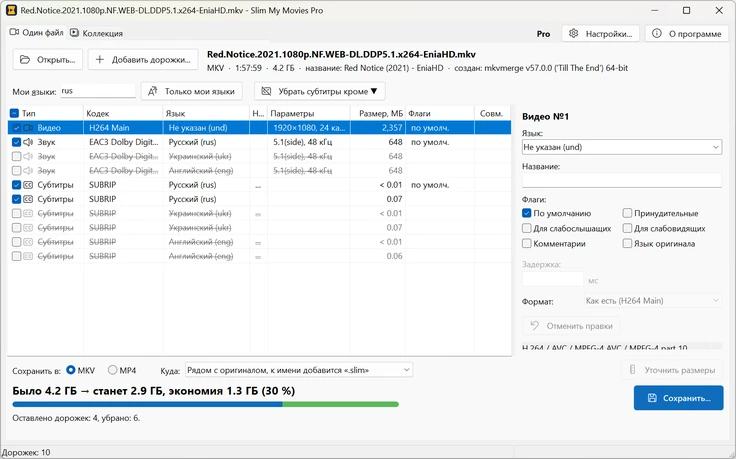736x459 pixels.
Task: Open the Формат dropdown Как есть
Action: [x=652, y=301]
